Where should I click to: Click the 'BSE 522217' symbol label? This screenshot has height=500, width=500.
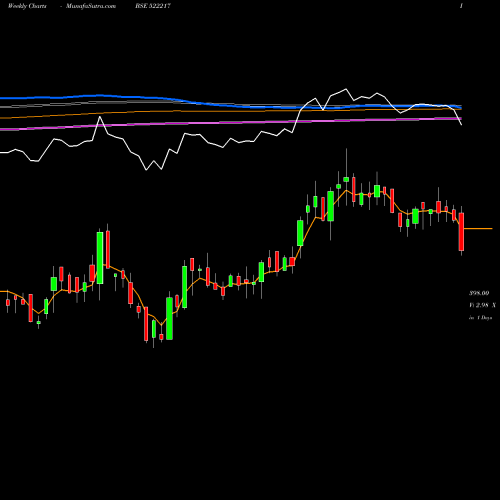click(153, 6)
